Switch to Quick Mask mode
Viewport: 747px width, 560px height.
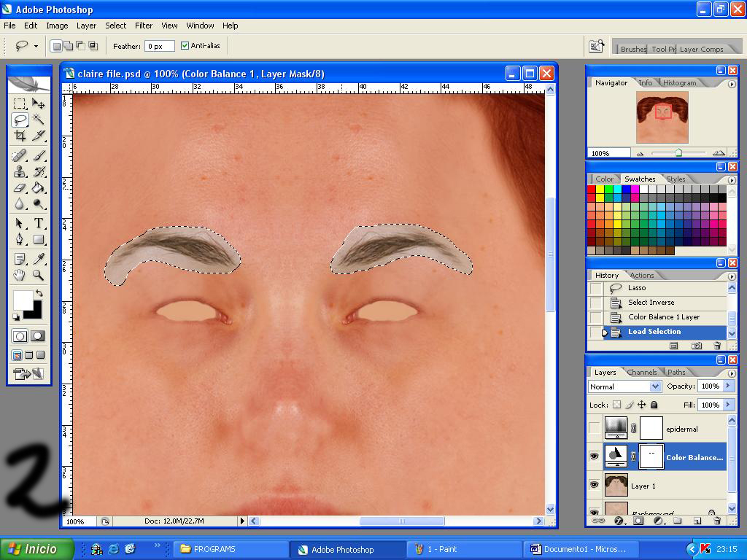click(x=38, y=336)
